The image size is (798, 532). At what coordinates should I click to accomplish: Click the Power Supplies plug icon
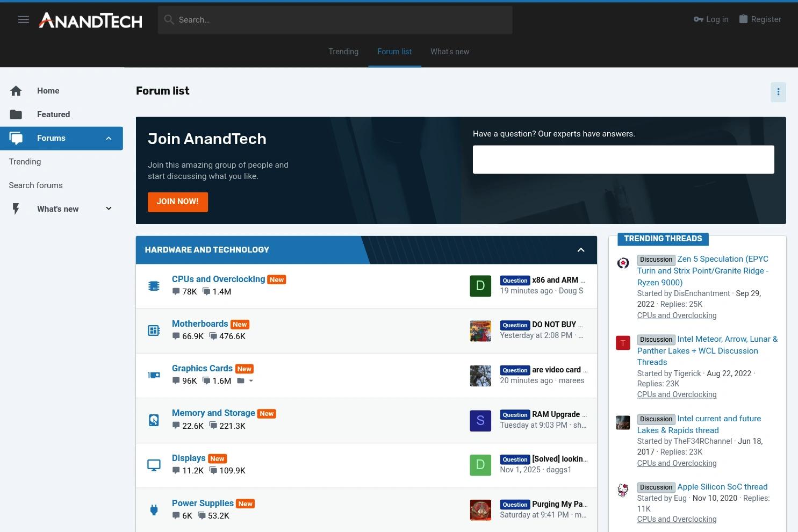click(154, 510)
